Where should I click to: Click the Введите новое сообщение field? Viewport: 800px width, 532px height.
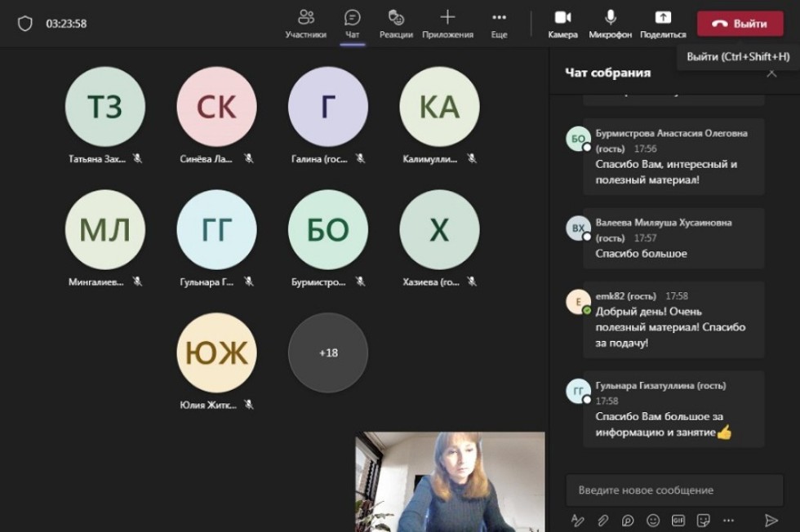pos(673,490)
